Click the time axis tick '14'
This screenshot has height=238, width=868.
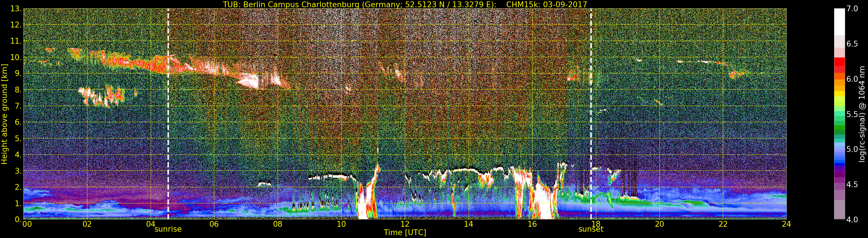click(468, 224)
